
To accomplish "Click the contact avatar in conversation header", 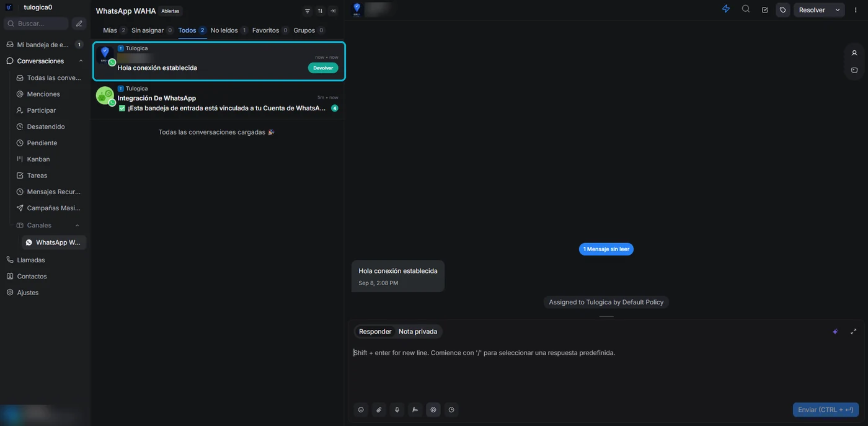I will tap(356, 9).
